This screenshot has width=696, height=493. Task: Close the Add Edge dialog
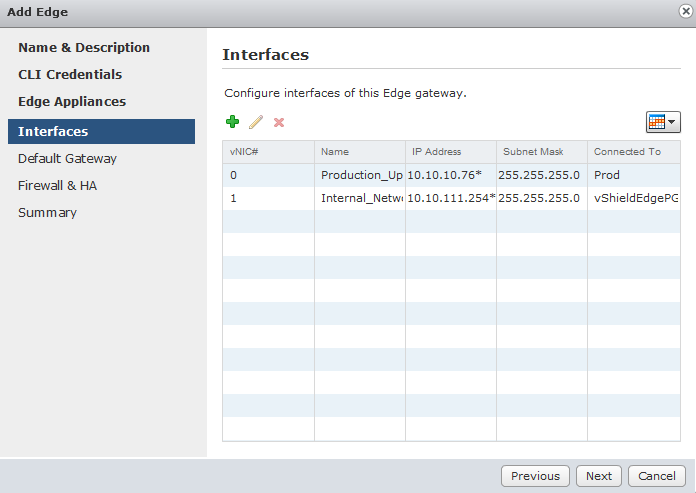coord(682,11)
